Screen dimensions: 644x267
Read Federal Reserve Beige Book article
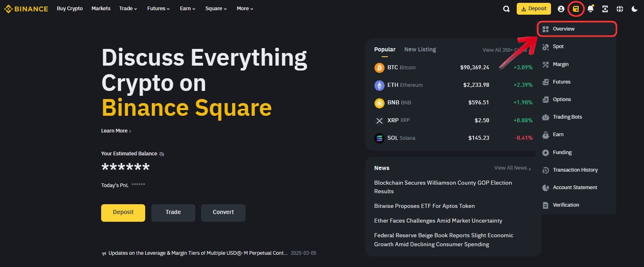(x=444, y=240)
